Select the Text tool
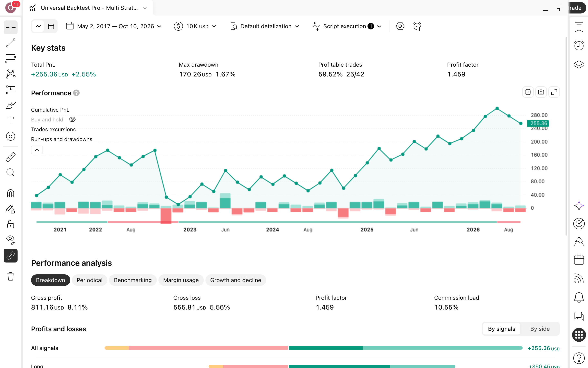Screen dimensions: 588x368 point(11,121)
